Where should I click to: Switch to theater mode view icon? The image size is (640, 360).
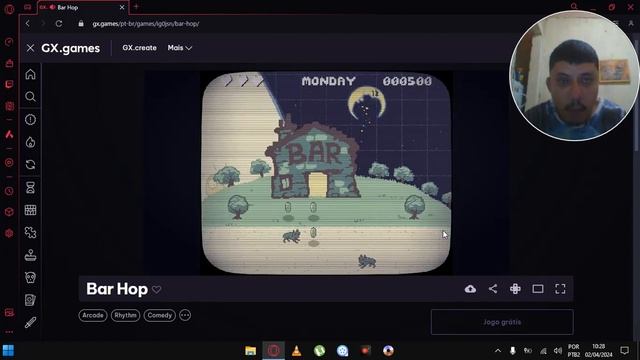coord(538,289)
